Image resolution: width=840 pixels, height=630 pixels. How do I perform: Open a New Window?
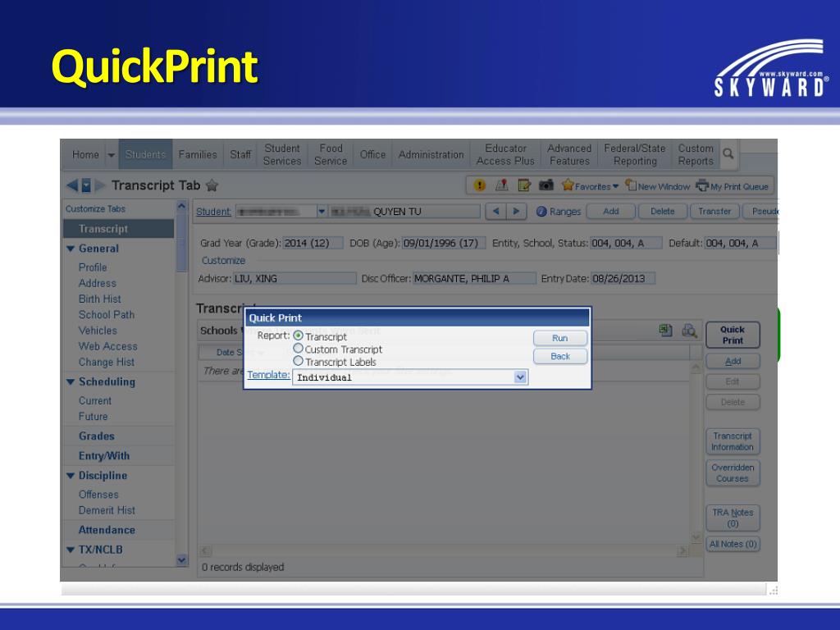658,186
